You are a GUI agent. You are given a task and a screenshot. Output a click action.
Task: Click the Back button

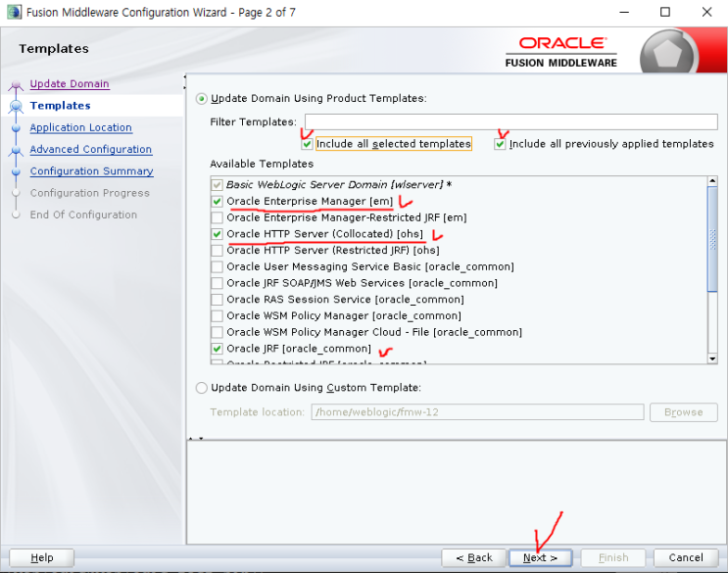[473, 557]
